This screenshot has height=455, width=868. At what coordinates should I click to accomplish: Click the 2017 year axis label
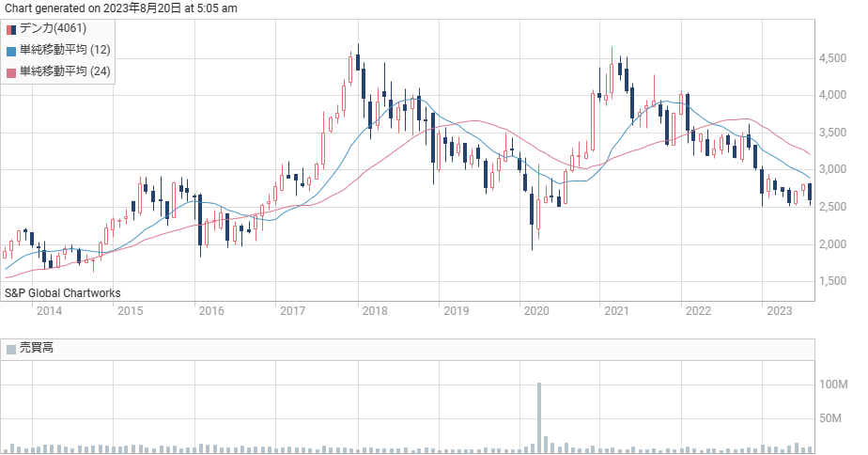(x=293, y=311)
